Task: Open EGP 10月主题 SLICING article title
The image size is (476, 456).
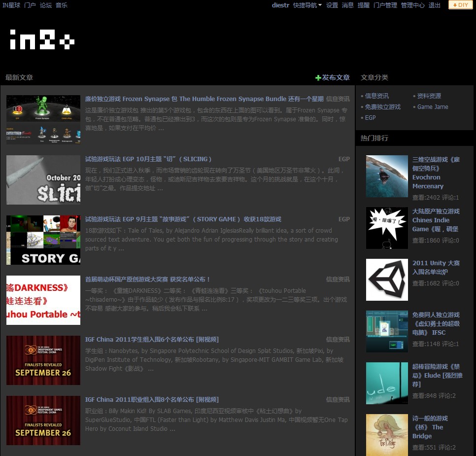Action: coord(148,159)
